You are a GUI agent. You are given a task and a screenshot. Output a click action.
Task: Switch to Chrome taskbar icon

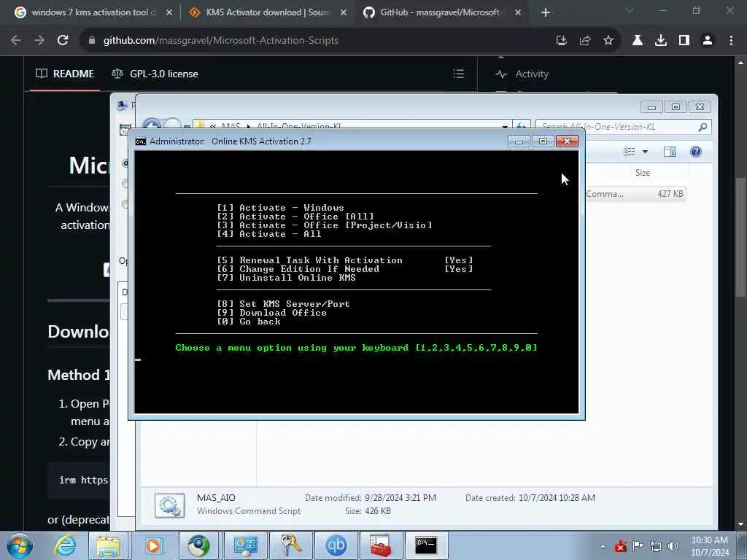click(198, 545)
